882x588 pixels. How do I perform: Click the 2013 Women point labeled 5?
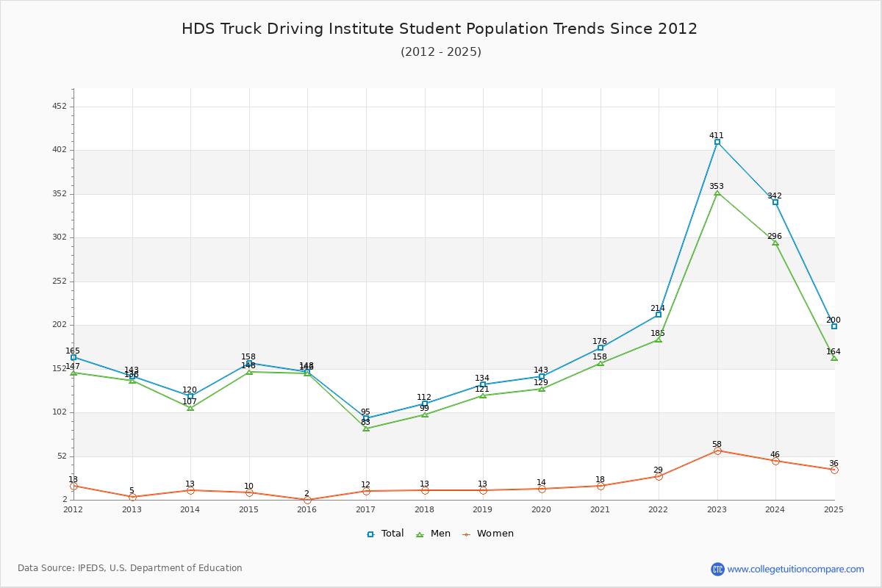pyautogui.click(x=132, y=497)
